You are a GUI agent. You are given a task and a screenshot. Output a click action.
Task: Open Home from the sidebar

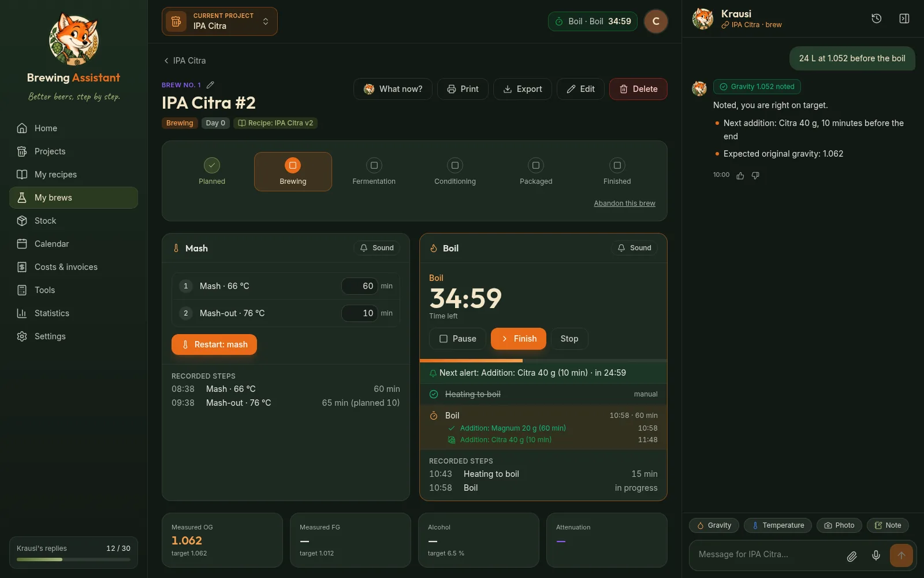point(73,128)
